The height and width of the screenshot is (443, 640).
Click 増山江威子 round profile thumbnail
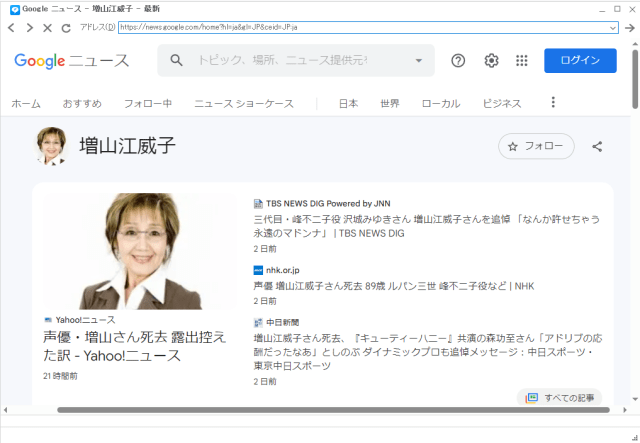pyautogui.click(x=51, y=146)
